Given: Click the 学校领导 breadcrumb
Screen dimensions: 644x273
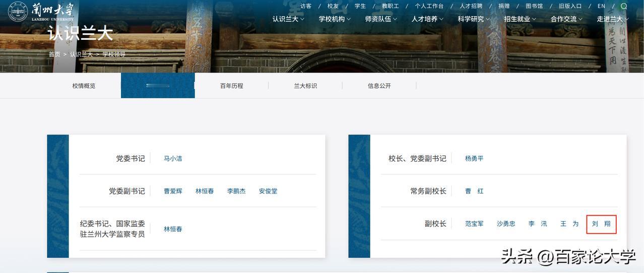Looking at the screenshot, I should tap(114, 54).
